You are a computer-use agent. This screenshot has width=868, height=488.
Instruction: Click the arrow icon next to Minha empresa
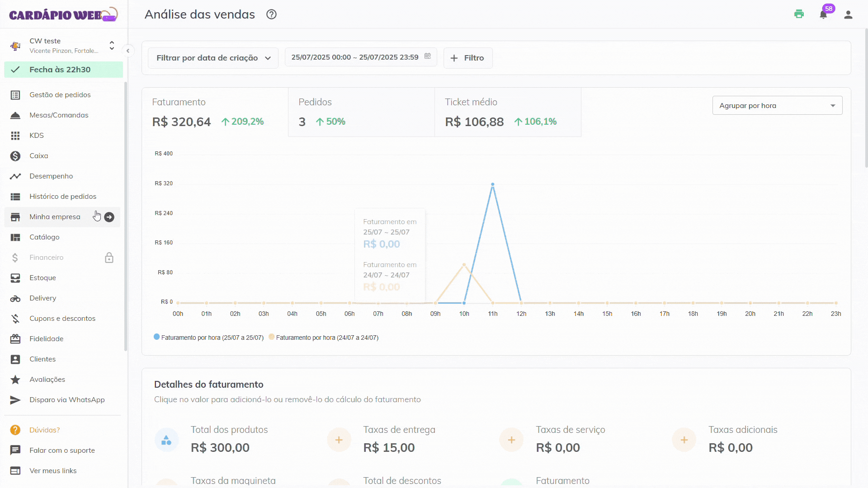coord(109,217)
